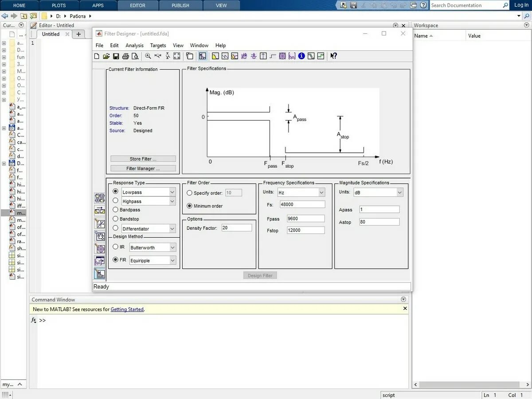Click the Fpass input field showing 9600

[x=306, y=219]
